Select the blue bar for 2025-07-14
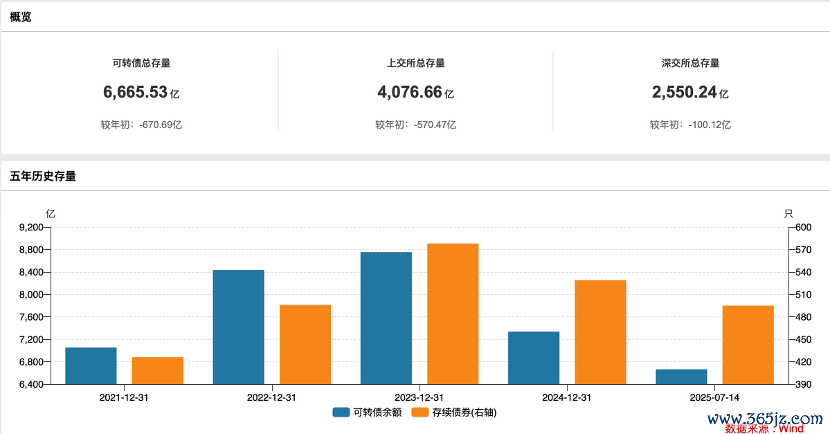This screenshot has width=830, height=434. pyautogui.click(x=681, y=377)
